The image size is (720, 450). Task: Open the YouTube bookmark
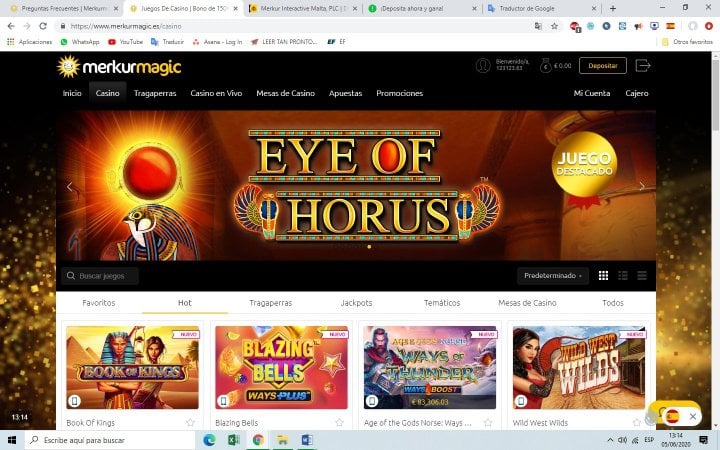(x=125, y=42)
